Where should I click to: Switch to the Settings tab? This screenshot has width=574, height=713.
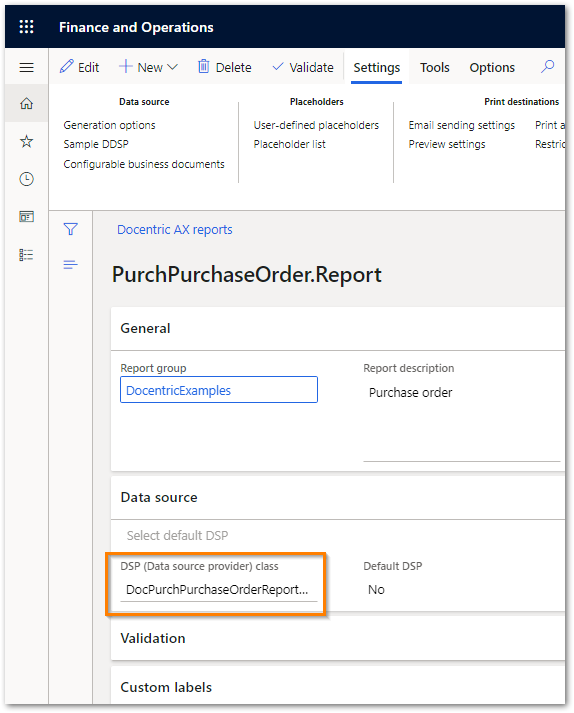click(377, 67)
